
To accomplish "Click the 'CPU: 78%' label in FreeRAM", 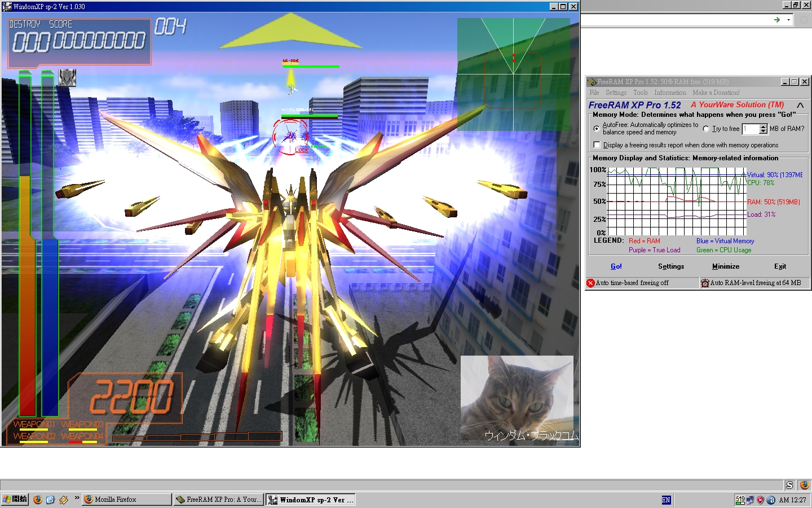I will 761,183.
